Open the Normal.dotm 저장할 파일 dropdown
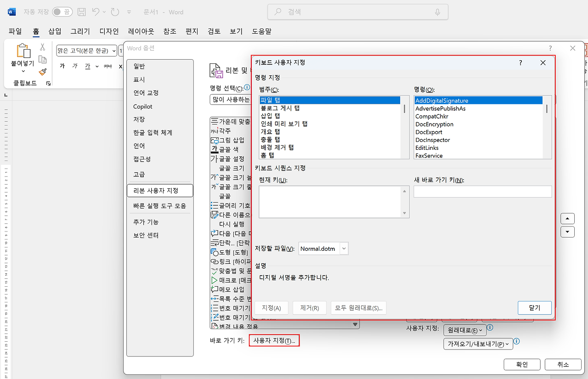This screenshot has width=588, height=379. click(343, 248)
